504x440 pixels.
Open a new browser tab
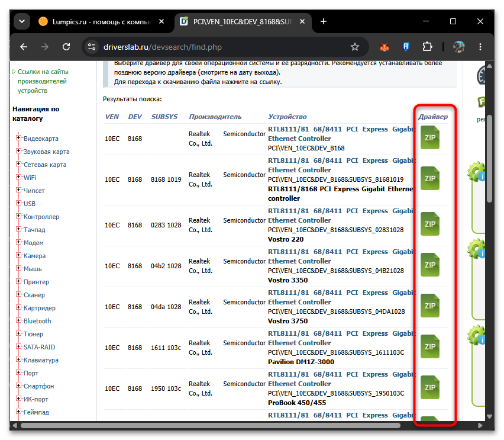coord(324,21)
